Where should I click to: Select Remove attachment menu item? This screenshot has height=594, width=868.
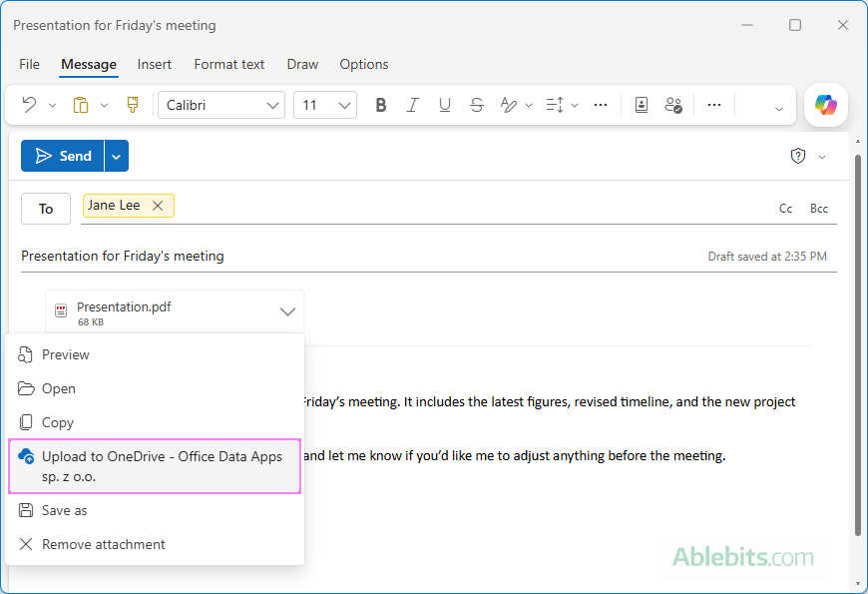(x=155, y=544)
